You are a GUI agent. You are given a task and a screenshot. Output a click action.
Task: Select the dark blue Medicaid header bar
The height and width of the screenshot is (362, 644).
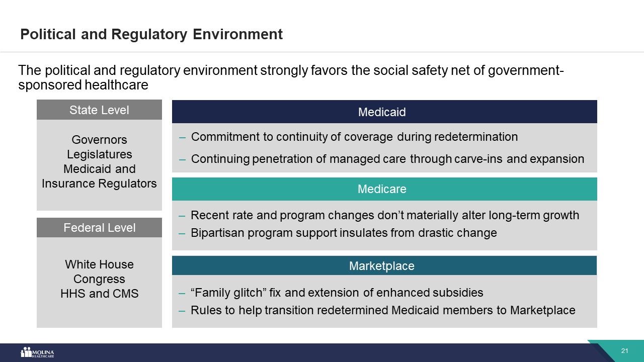384,112
